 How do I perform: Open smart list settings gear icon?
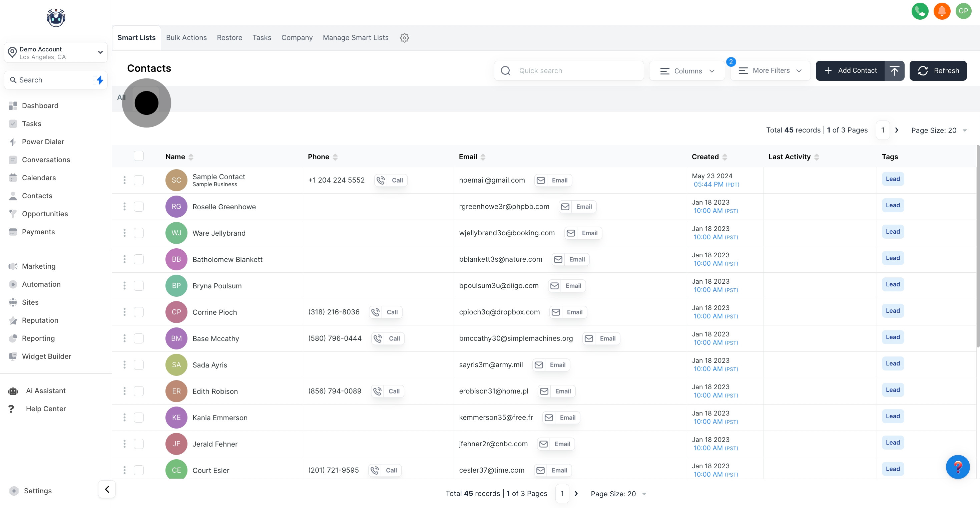click(x=404, y=38)
